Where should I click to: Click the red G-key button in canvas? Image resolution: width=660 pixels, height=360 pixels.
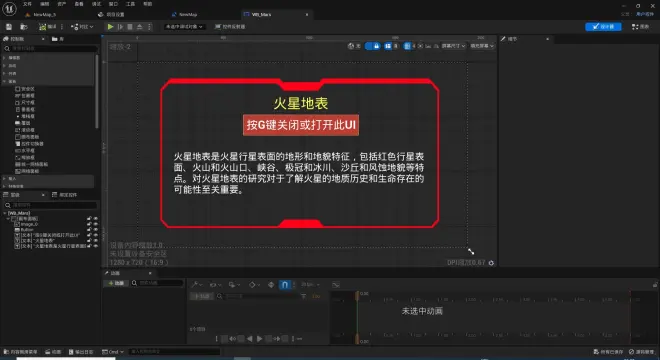tap(301, 125)
